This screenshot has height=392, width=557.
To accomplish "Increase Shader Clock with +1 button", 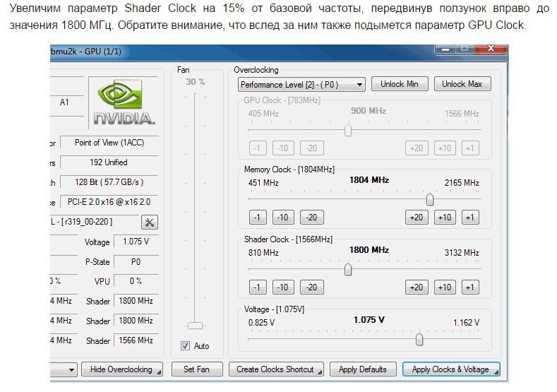I will point(470,287).
